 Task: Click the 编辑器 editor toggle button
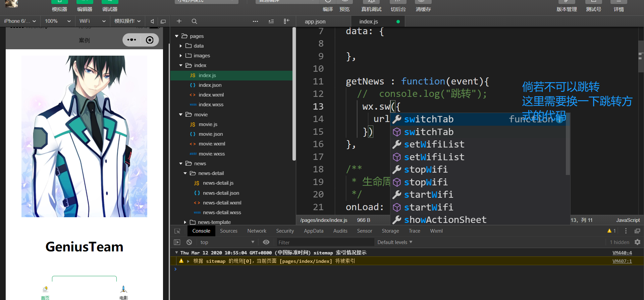coord(85,6)
